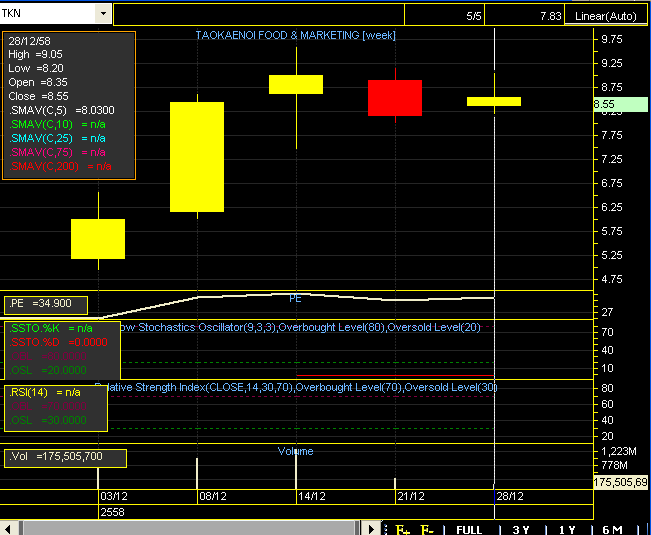Click the 03/12 date axis label
The height and width of the screenshot is (535, 651).
(114, 496)
